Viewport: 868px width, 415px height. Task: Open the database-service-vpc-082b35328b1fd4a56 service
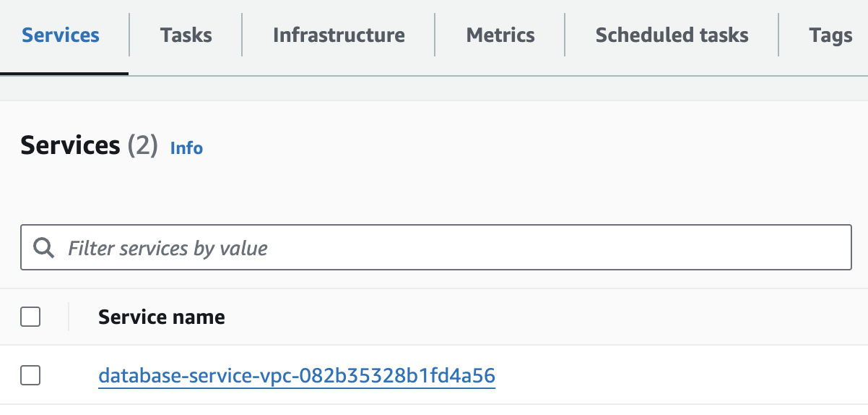click(x=297, y=376)
